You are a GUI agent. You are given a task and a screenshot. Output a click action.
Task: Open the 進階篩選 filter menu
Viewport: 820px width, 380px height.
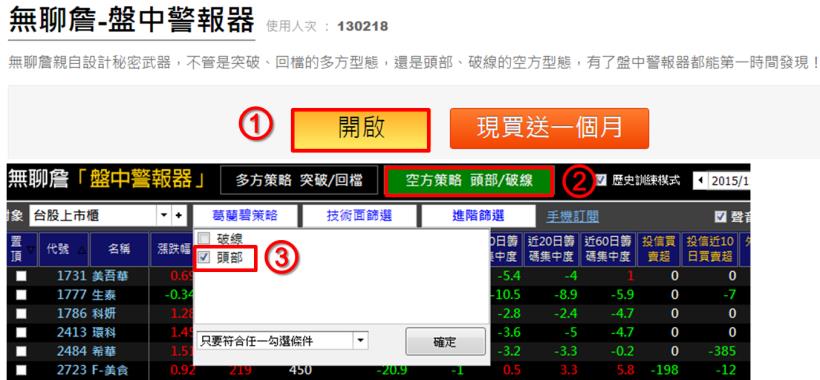pyautogui.click(x=478, y=215)
